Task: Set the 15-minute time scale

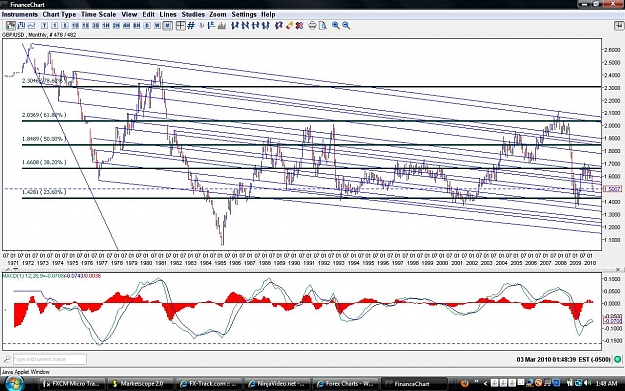Action: [x=85, y=26]
